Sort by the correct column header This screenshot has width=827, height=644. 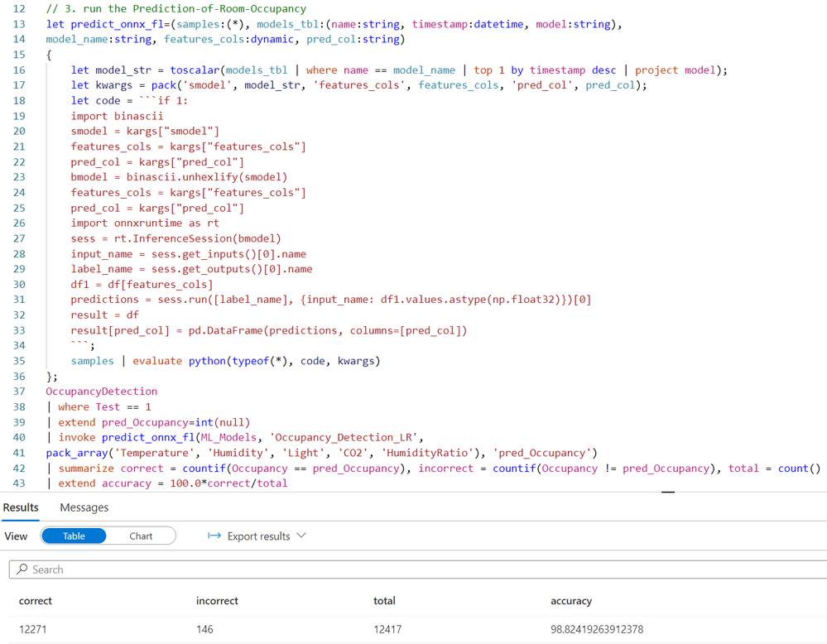(36, 601)
